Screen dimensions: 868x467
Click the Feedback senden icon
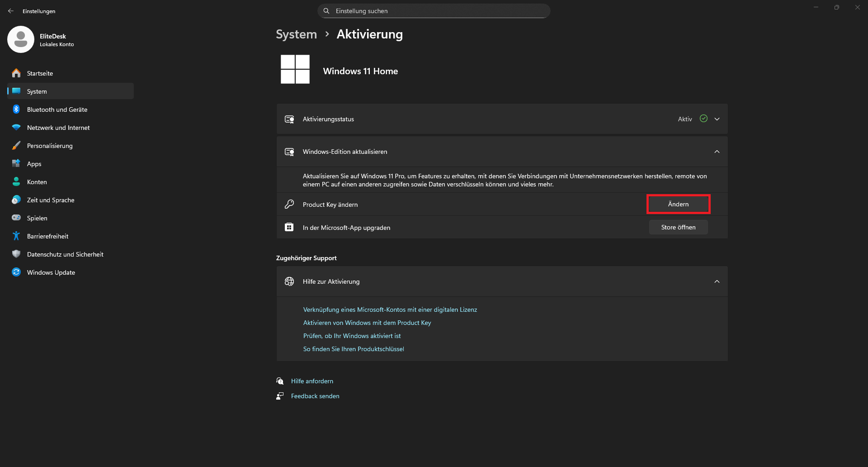tap(280, 396)
